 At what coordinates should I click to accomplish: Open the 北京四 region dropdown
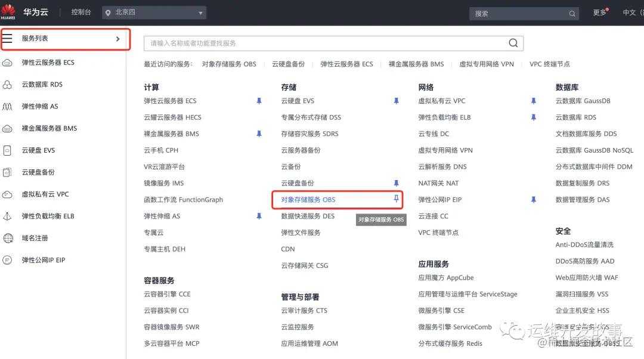[x=154, y=12]
